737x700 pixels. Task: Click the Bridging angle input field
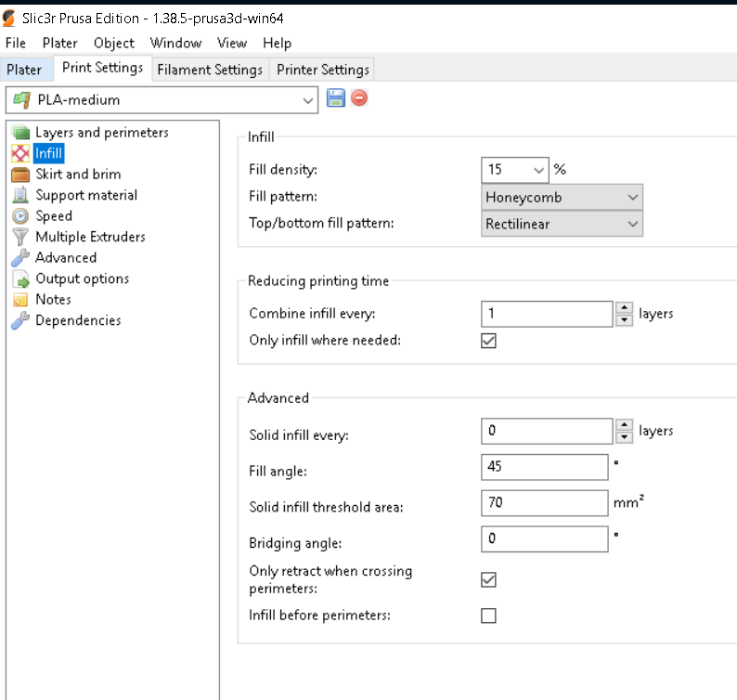[x=544, y=538]
